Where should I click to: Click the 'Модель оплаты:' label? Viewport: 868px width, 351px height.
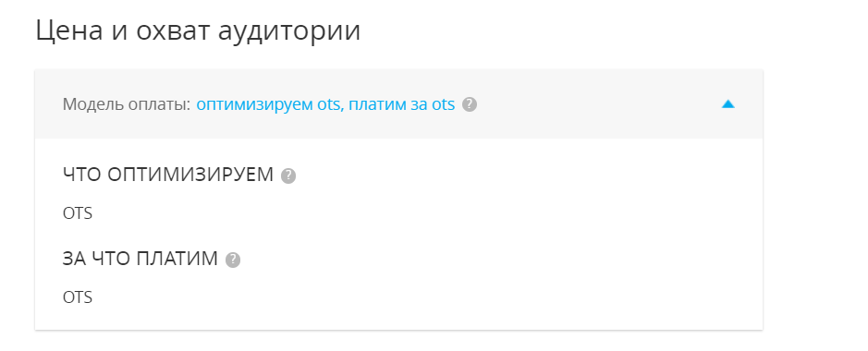[x=127, y=104]
